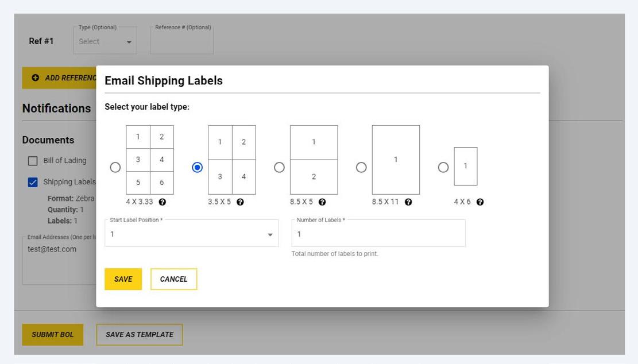
Task: Click help icon next to 3.5 X 5
Action: tap(240, 202)
